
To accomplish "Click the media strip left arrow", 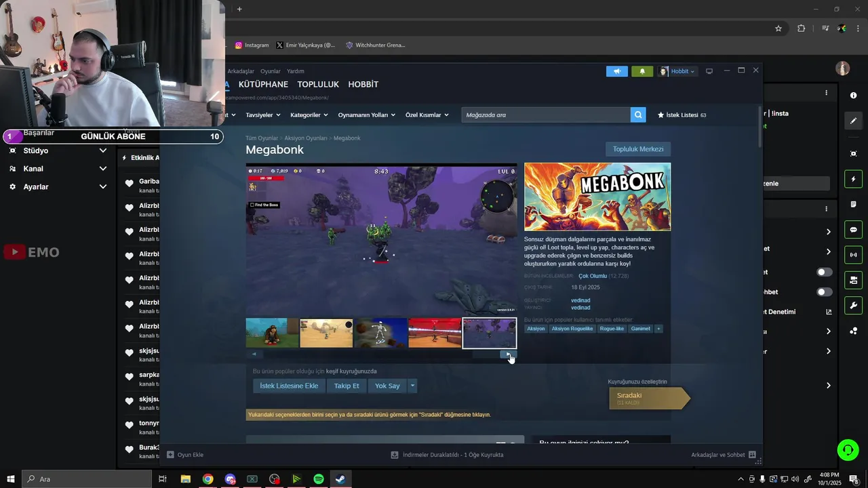I will point(254,354).
